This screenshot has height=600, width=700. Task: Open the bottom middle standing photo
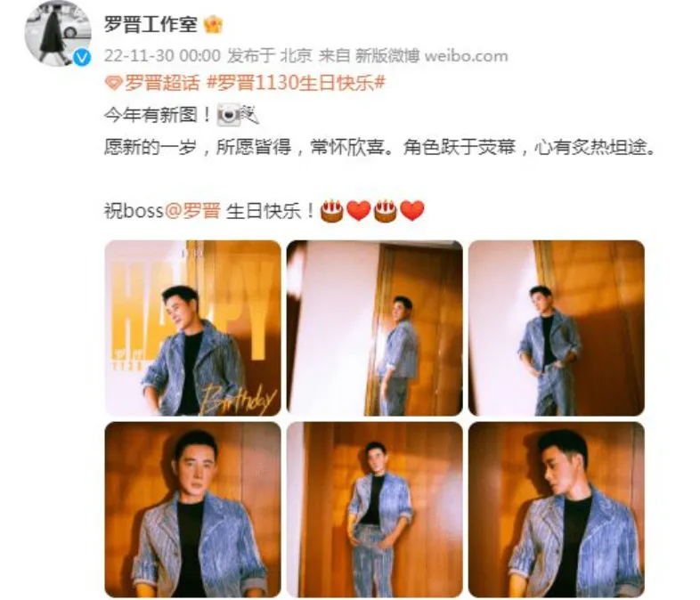click(x=375, y=509)
